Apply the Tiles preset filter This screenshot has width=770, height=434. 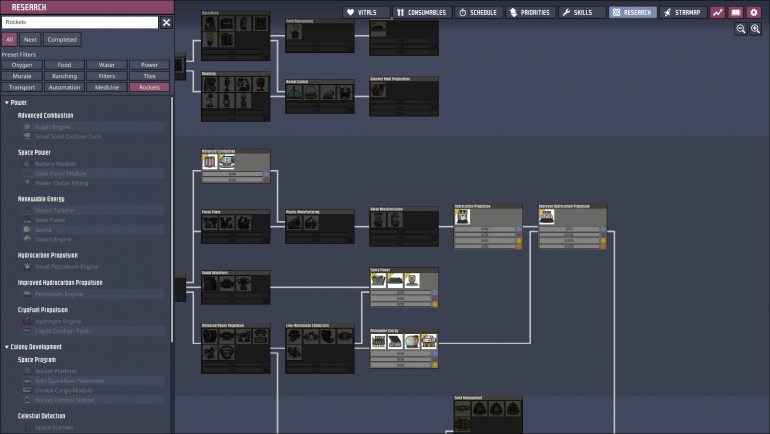click(x=149, y=76)
